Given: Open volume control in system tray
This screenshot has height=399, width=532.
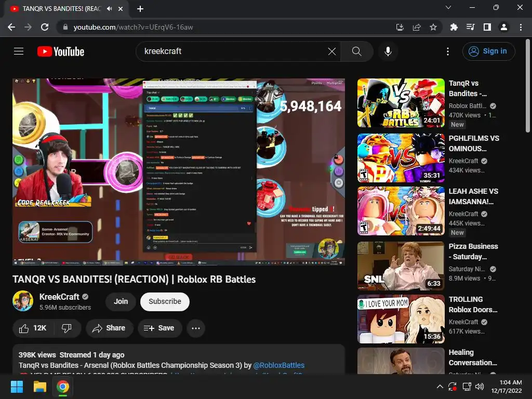Looking at the screenshot, I should click(480, 387).
